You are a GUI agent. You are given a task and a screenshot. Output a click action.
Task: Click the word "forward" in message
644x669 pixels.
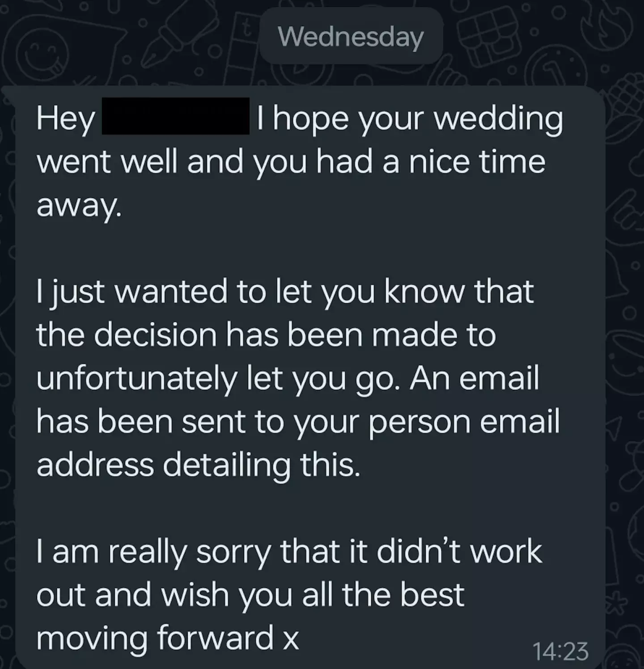tap(215, 638)
